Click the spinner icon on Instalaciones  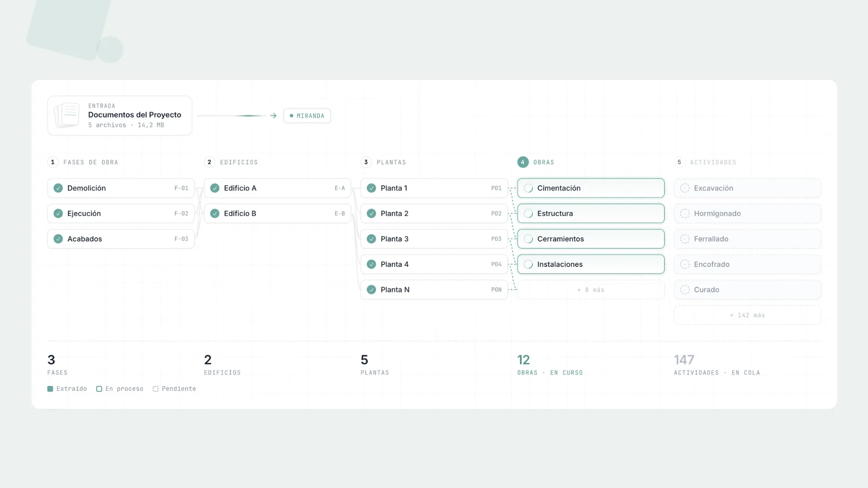coord(528,264)
